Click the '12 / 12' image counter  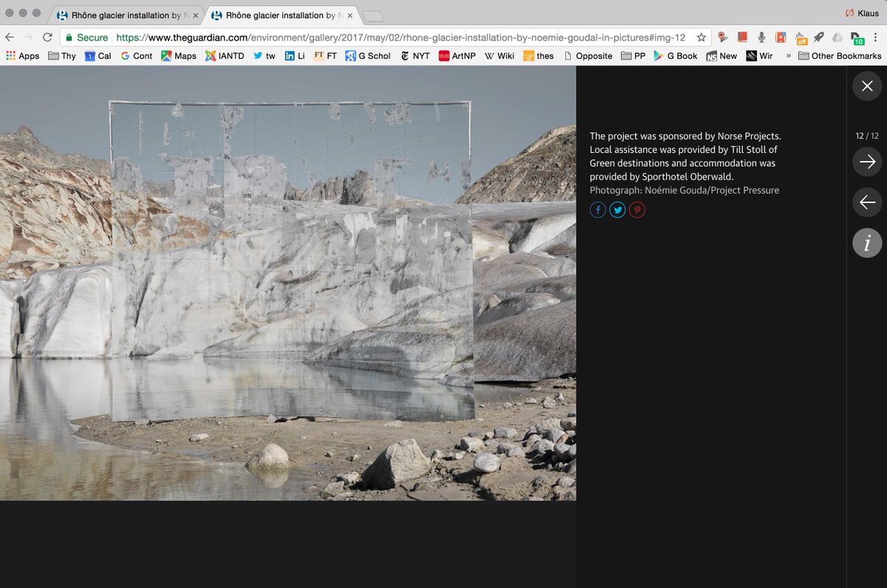[x=867, y=136]
